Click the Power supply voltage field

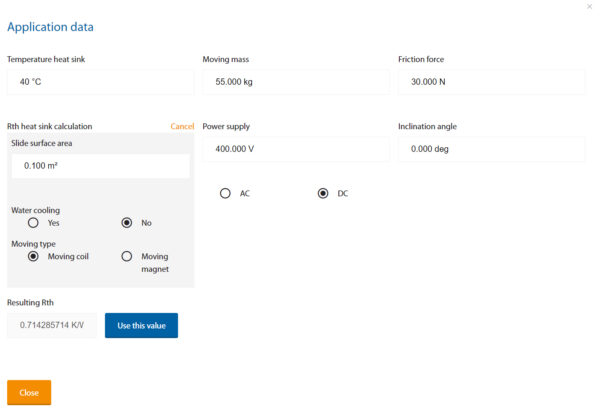pos(296,149)
